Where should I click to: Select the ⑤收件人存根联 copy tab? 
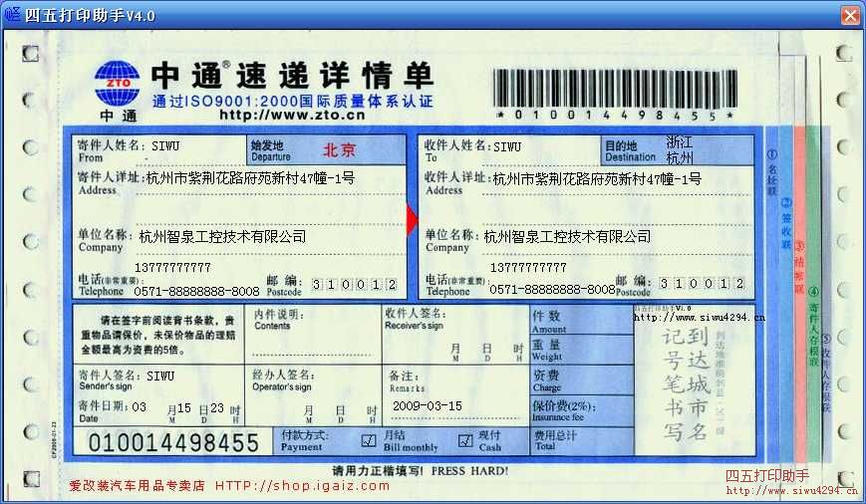(x=826, y=374)
